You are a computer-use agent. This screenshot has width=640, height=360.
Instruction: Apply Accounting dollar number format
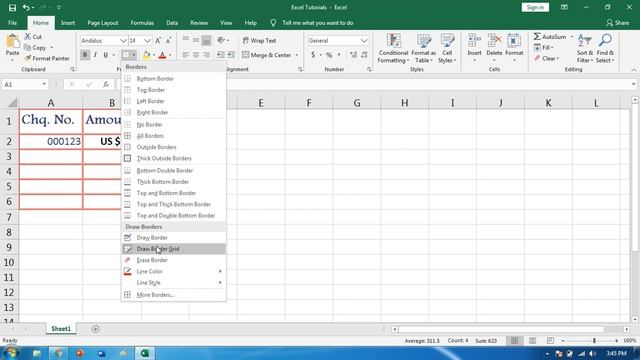313,55
